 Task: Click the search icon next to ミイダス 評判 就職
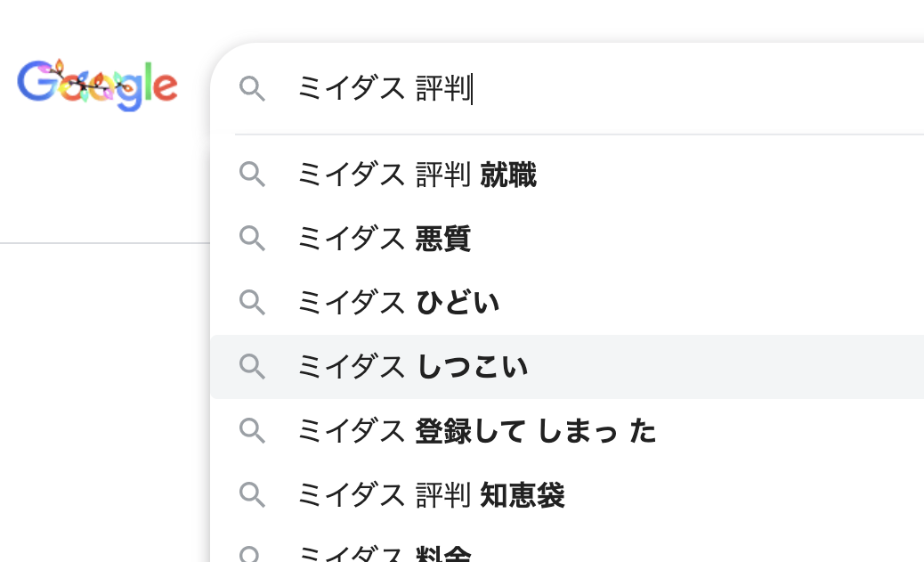click(253, 175)
